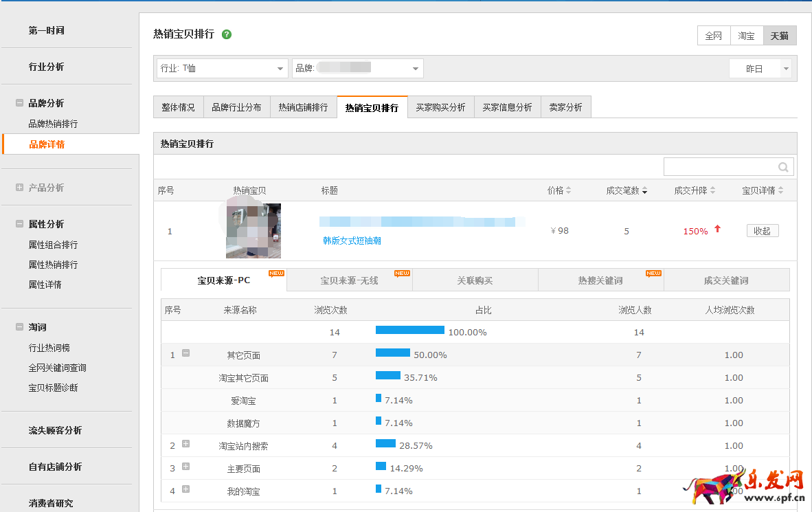812x512 pixels.
Task: Click the search magnifier icon
Action: 783,167
